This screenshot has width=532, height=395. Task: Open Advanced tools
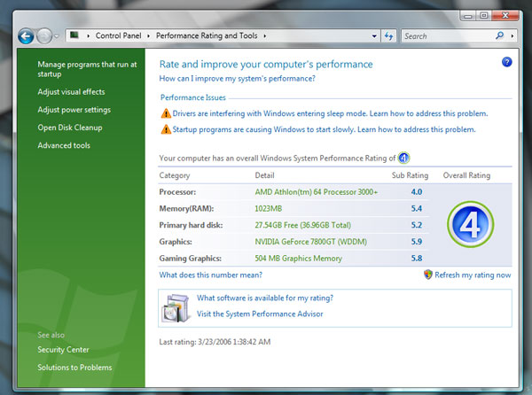[x=64, y=145]
